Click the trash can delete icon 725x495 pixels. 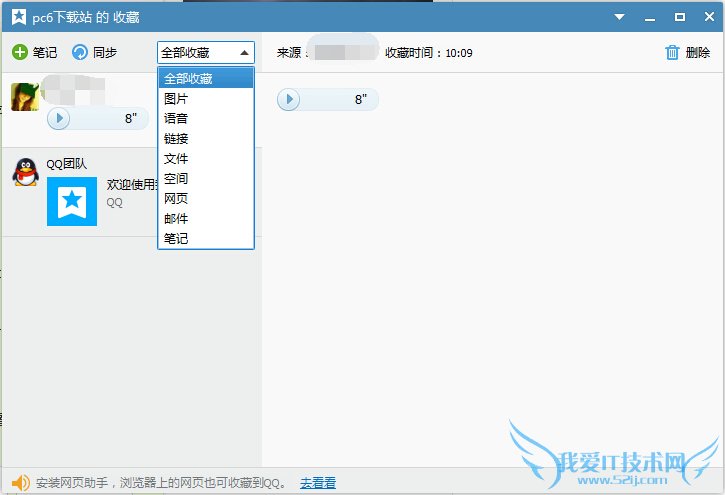click(x=672, y=53)
